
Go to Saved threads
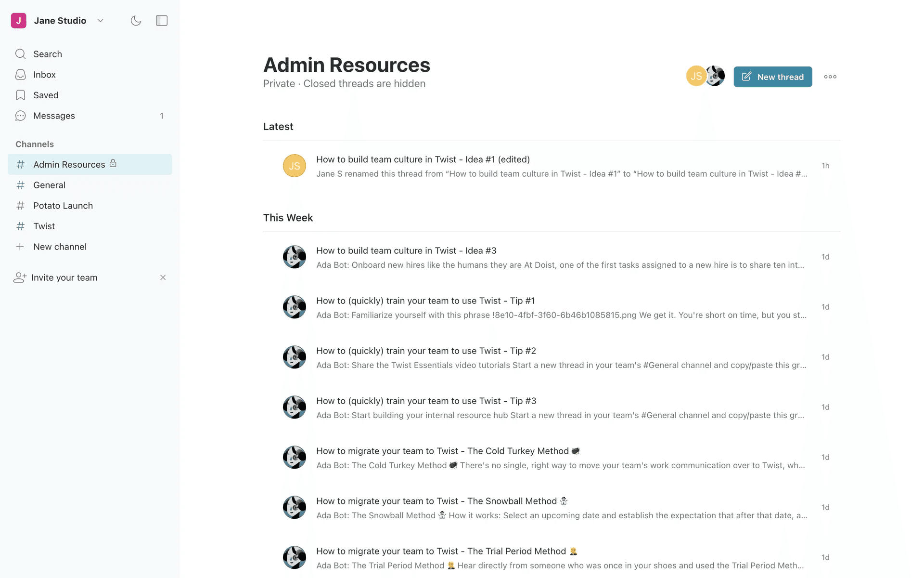coord(46,95)
